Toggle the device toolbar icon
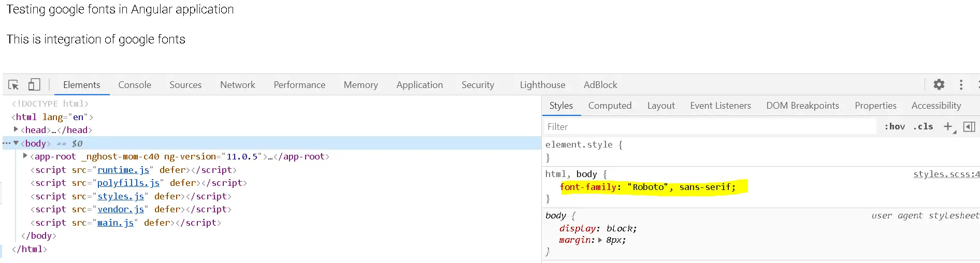The height and width of the screenshot is (263, 980). 34,85
